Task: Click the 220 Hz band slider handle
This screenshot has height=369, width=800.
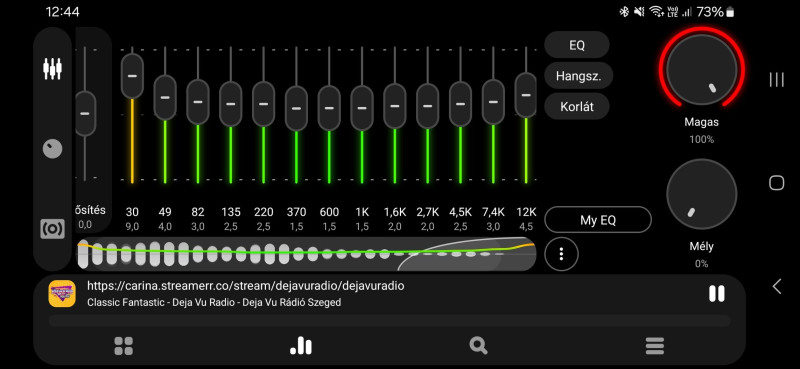Action: pos(263,104)
